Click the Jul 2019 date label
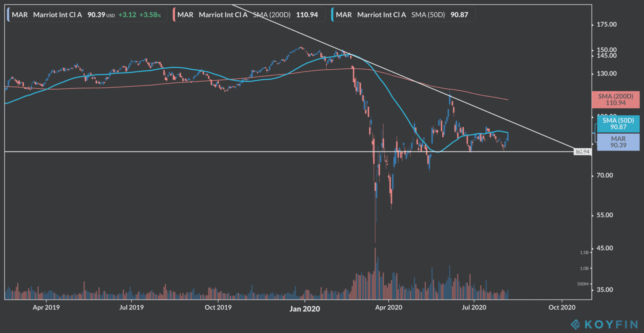 click(131, 307)
